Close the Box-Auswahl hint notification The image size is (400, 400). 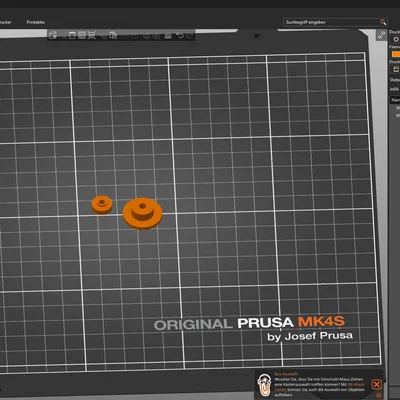pos(376,384)
